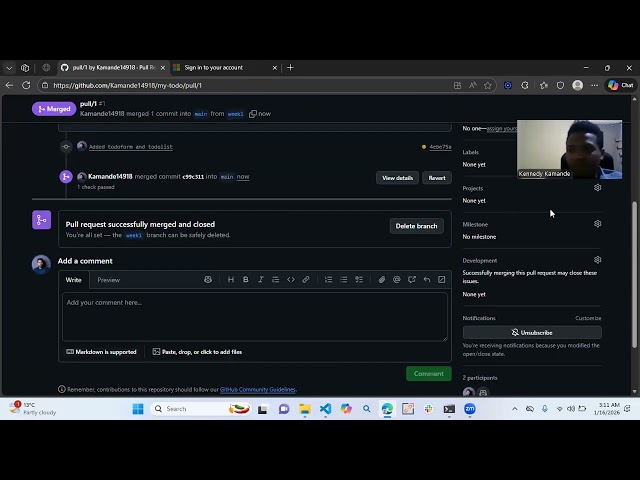640x480 pixels.
Task: Open Projects settings gear
Action: pos(598,188)
